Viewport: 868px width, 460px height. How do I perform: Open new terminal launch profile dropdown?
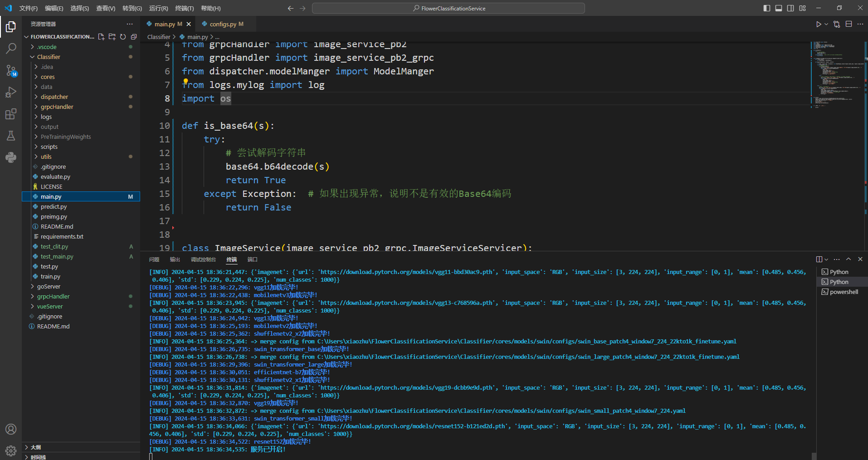[x=826, y=259]
